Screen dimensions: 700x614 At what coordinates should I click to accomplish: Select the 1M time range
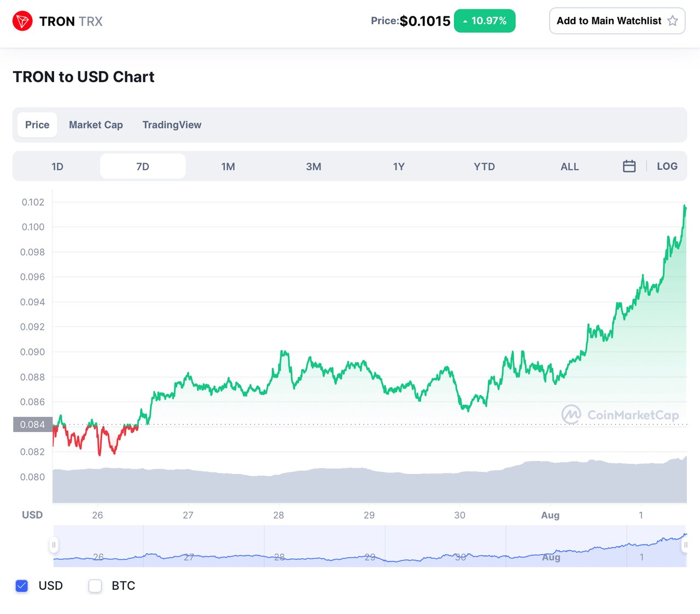click(228, 166)
